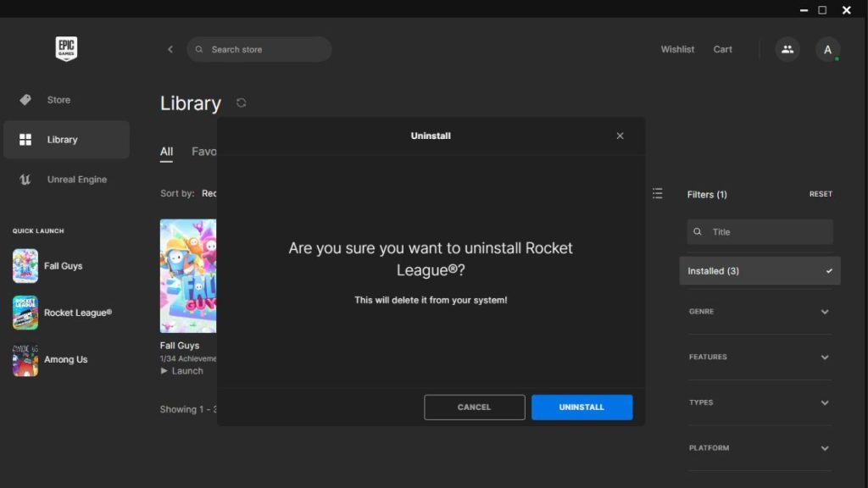The width and height of the screenshot is (868, 488).
Task: Switch library to list view icon
Action: pyautogui.click(x=657, y=193)
